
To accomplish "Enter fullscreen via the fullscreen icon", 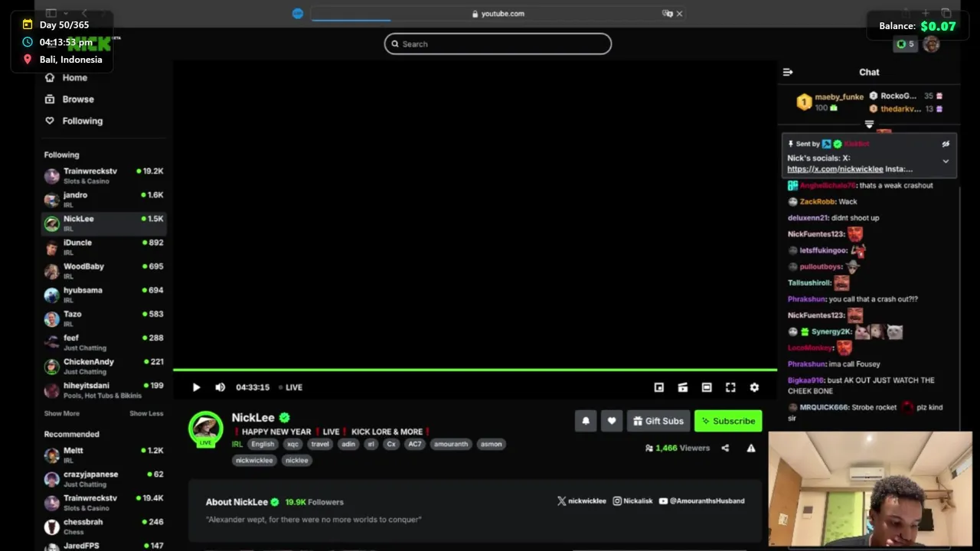I will [730, 387].
